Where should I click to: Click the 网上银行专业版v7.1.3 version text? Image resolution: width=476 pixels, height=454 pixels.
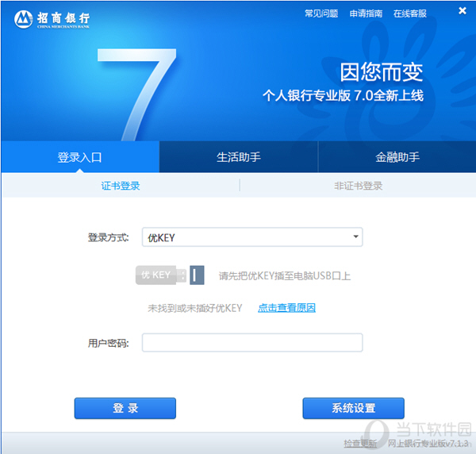tap(428, 444)
